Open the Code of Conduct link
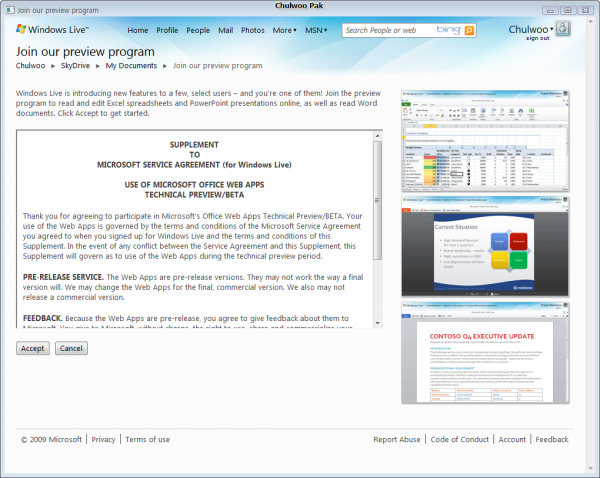Screen dimensions: 600x478 pyautogui.click(x=460, y=439)
